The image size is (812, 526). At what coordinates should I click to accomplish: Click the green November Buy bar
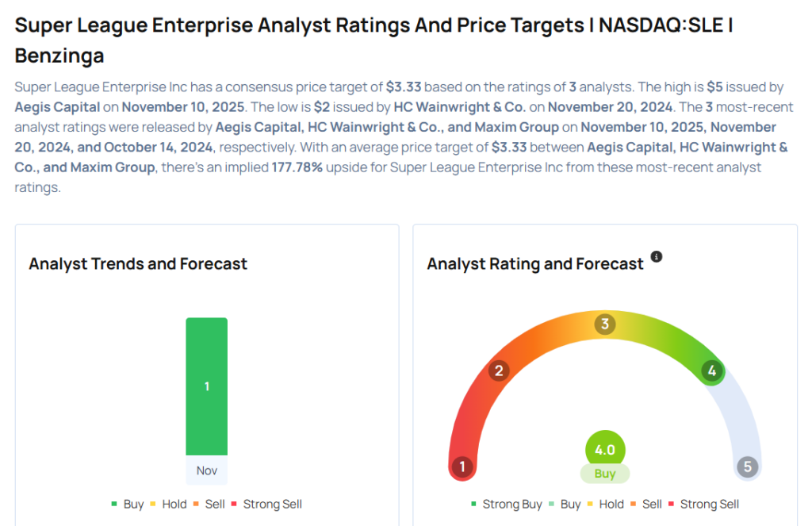point(207,386)
